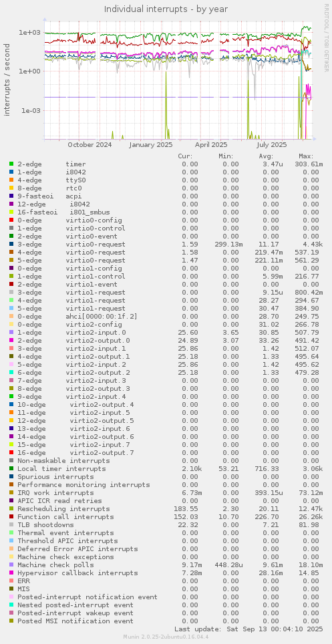
Task: Click the TLB shootdowns gray swatch
Action: coord(11,525)
